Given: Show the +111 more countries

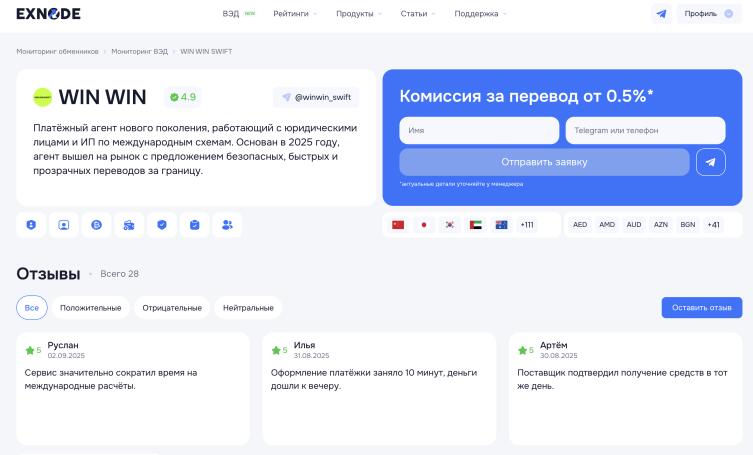Looking at the screenshot, I should click(x=527, y=225).
